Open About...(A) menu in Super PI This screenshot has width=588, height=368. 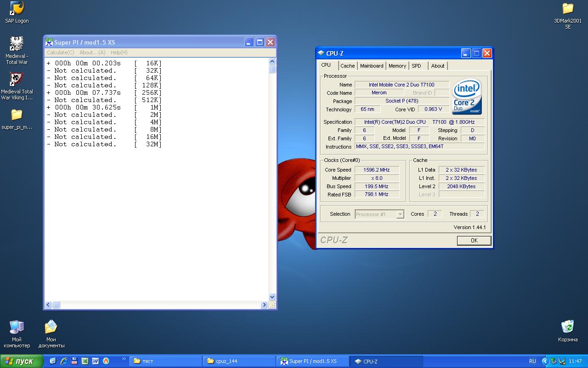[92, 52]
